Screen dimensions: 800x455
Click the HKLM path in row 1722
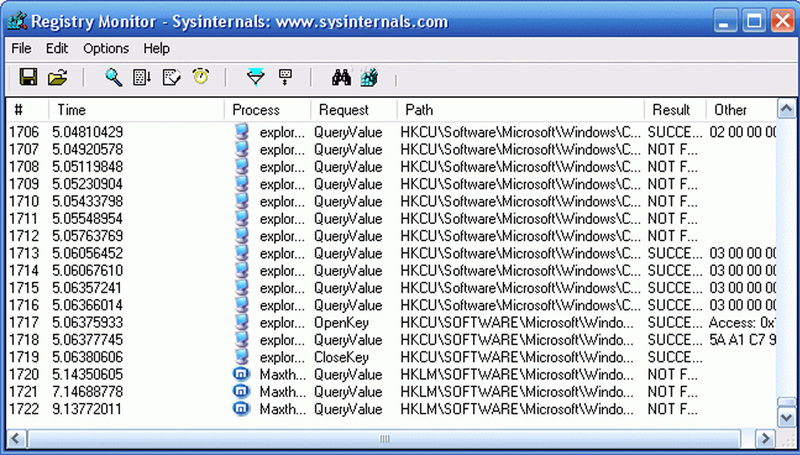[x=517, y=410]
